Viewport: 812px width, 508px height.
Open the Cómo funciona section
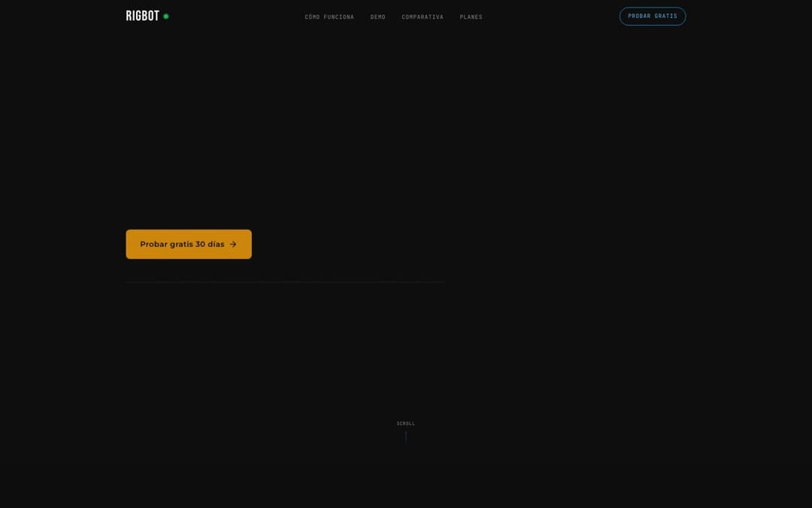click(x=329, y=17)
